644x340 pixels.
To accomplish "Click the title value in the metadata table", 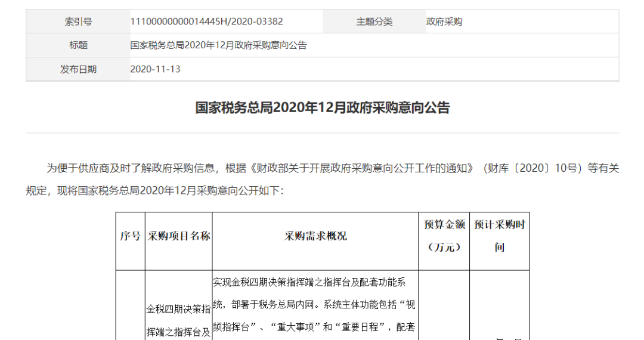I will (x=218, y=45).
